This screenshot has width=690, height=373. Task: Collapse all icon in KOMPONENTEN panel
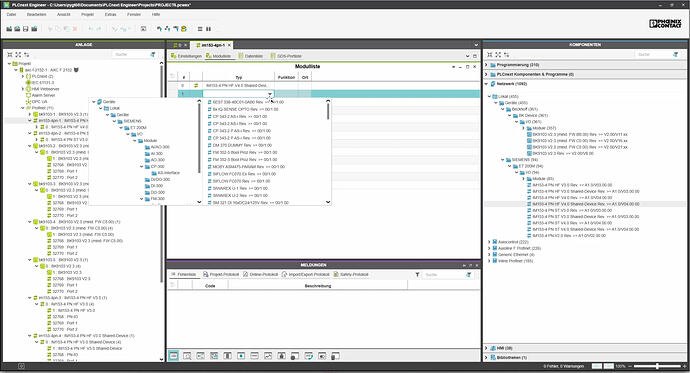[489, 55]
